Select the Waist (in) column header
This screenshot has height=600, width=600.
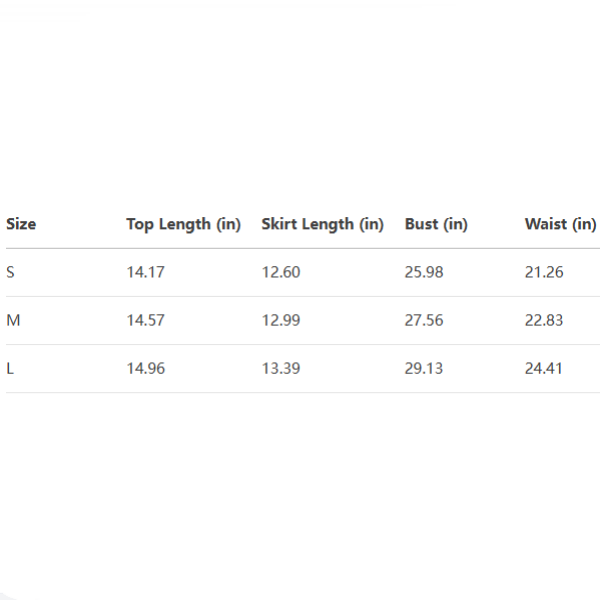560,224
